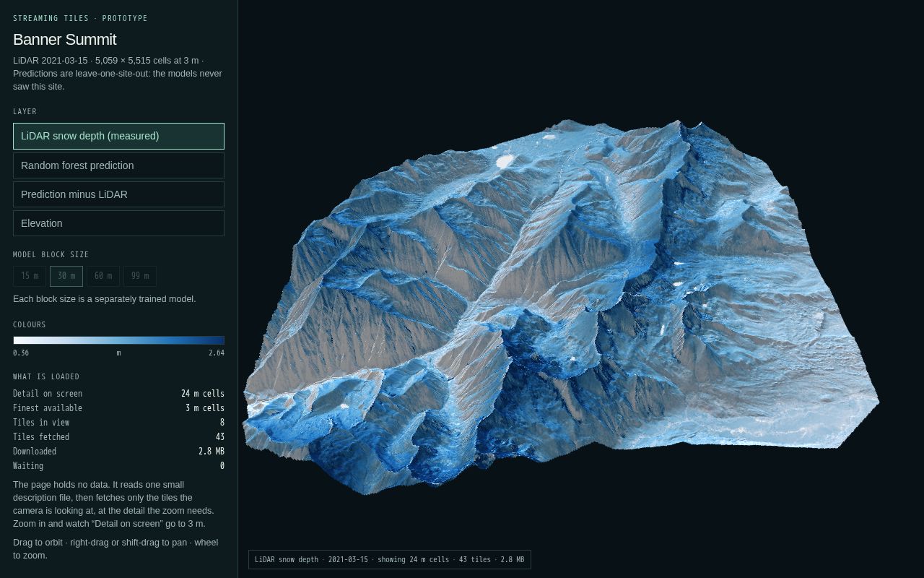This screenshot has width=924, height=578.
Task: Click the colour scale minimum value 0.36
Action: click(x=21, y=353)
